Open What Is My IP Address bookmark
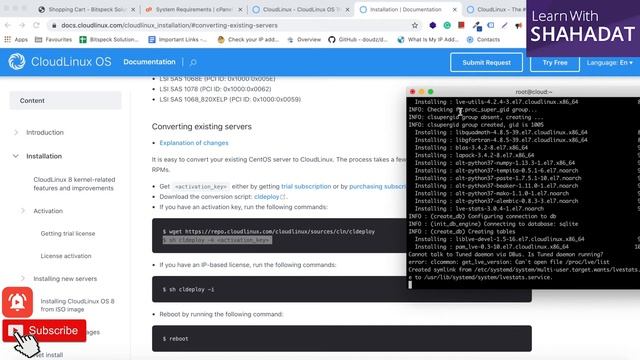This screenshot has height=360, width=640. click(428, 40)
